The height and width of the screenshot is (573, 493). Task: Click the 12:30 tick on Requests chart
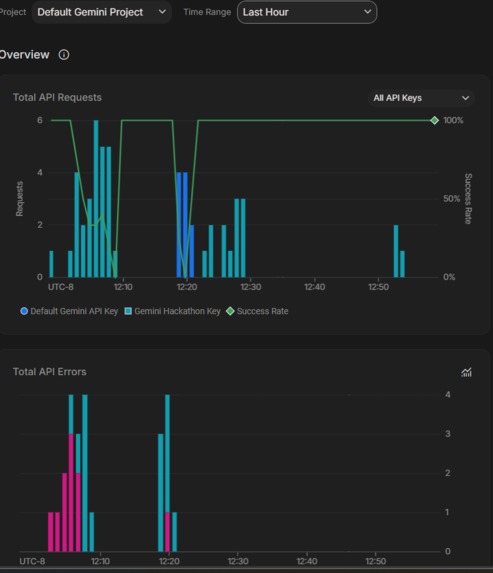(251, 287)
